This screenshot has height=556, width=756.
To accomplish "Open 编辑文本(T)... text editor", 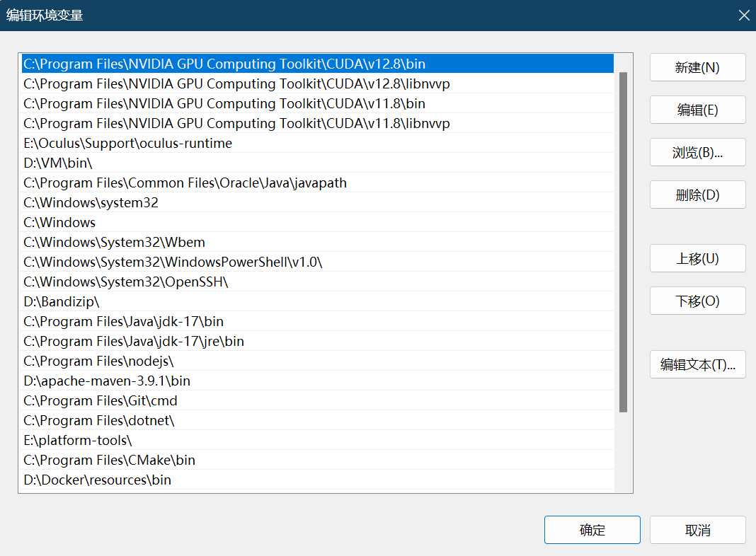I will pyautogui.click(x=697, y=364).
